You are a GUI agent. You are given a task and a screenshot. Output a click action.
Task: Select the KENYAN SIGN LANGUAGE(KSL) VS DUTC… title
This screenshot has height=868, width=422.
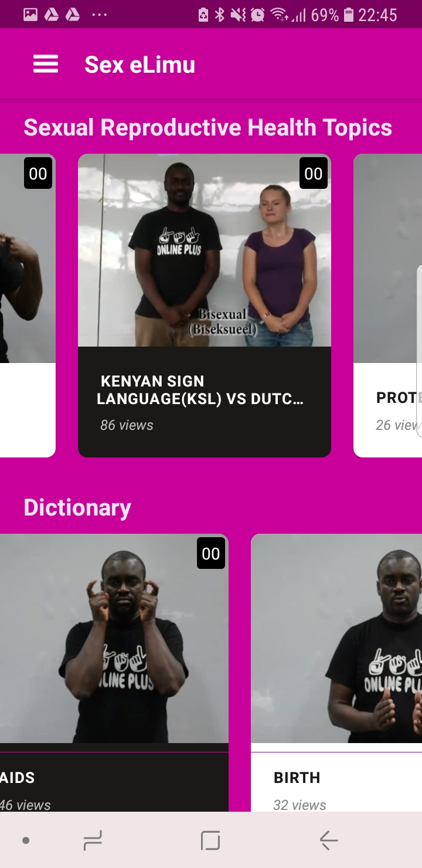tap(200, 390)
